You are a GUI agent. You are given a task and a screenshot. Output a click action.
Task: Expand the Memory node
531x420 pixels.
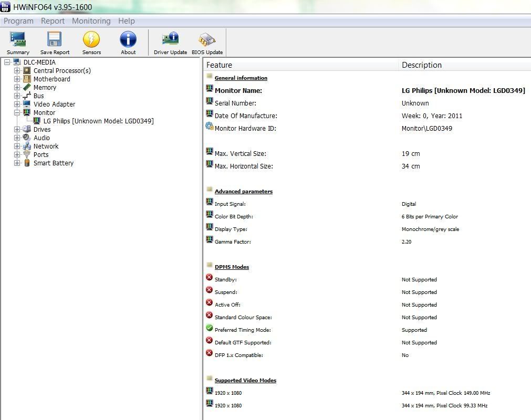[x=17, y=87]
